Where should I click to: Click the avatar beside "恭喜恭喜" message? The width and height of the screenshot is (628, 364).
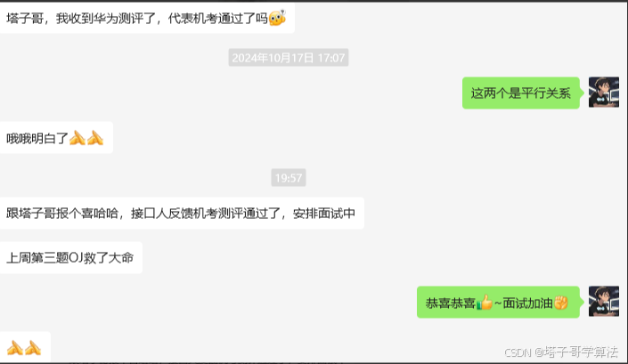click(604, 301)
